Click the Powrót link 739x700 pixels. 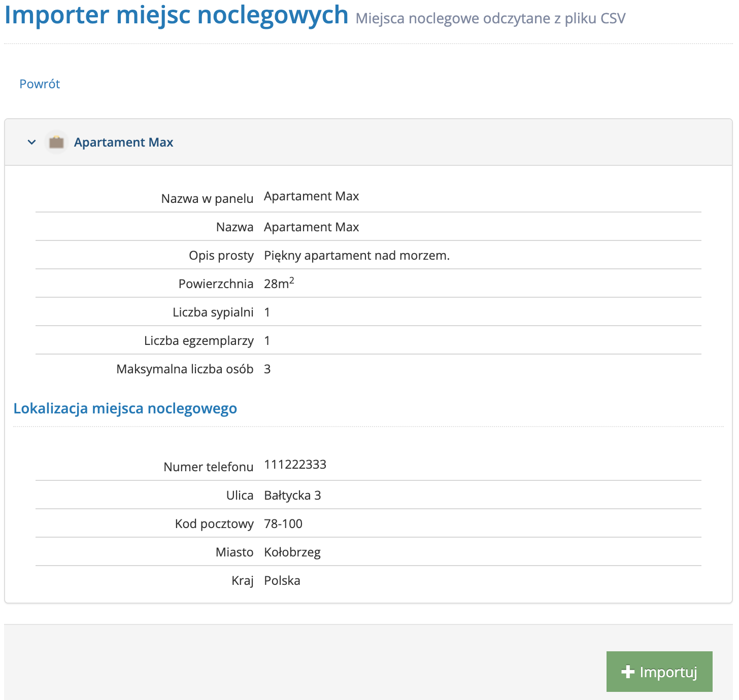40,84
